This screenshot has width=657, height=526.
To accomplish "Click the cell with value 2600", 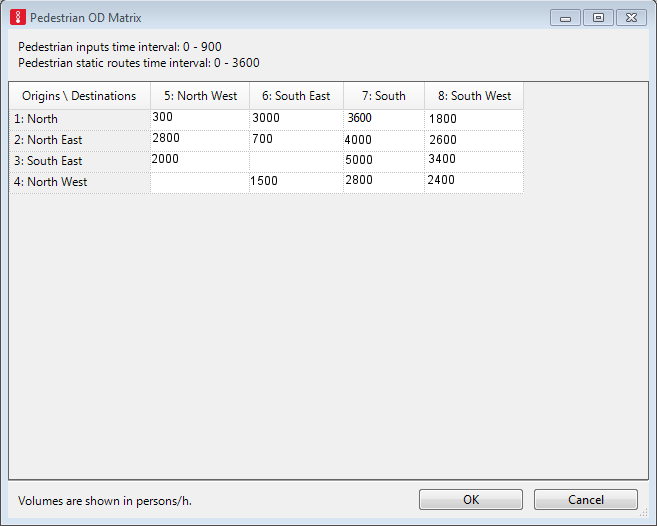I will coord(474,140).
